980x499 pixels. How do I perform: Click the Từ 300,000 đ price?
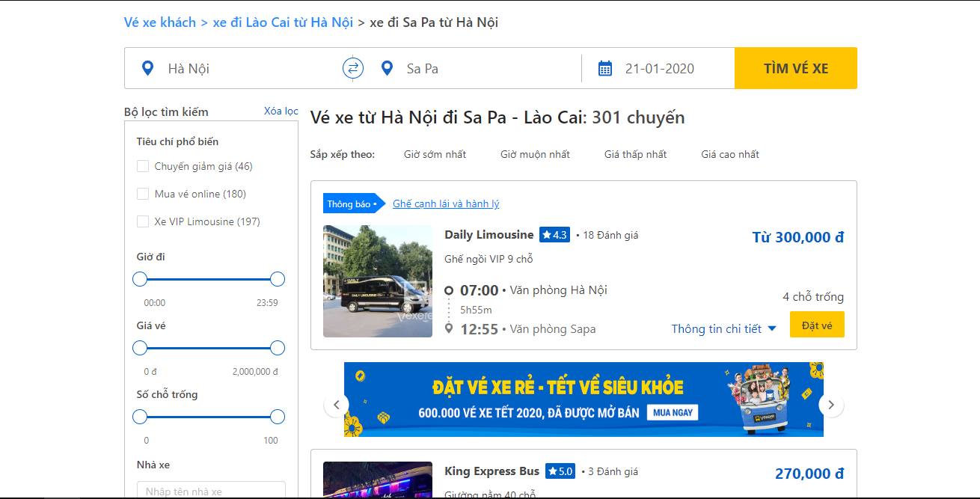tap(798, 237)
